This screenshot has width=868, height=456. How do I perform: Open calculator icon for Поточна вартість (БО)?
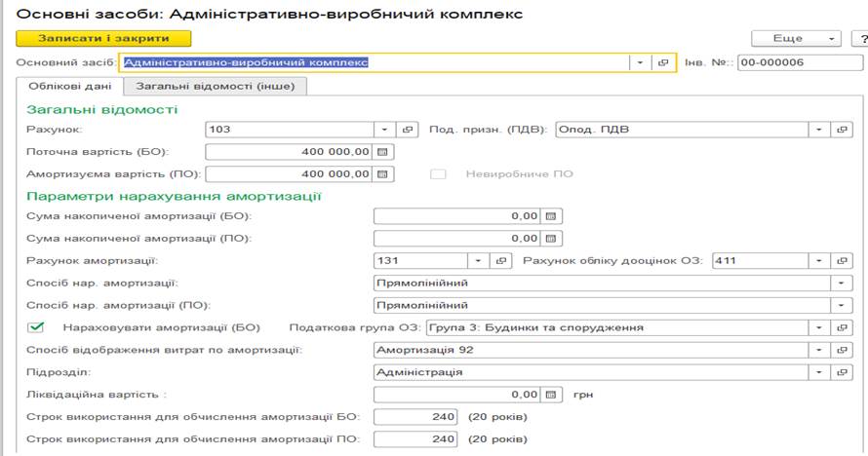(x=383, y=152)
